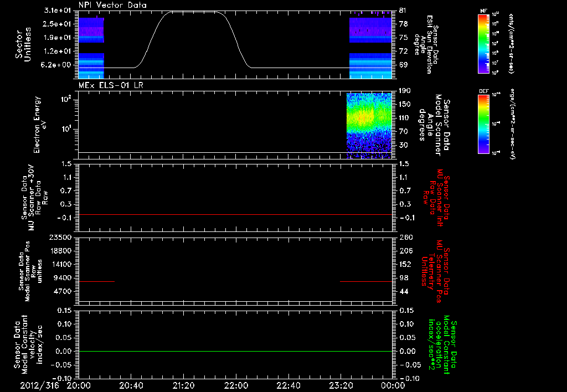
Task: Click the DEF color scale bar
Action: pos(483,123)
